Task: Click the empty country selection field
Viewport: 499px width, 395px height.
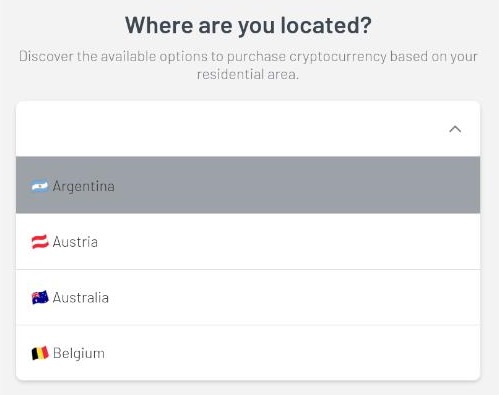Action: coord(248,129)
